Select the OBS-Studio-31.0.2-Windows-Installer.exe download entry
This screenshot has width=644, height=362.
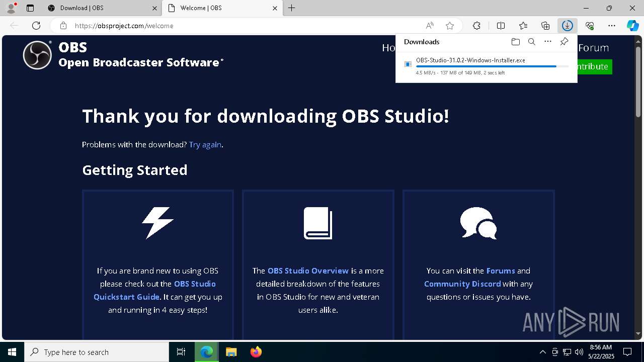point(486,66)
